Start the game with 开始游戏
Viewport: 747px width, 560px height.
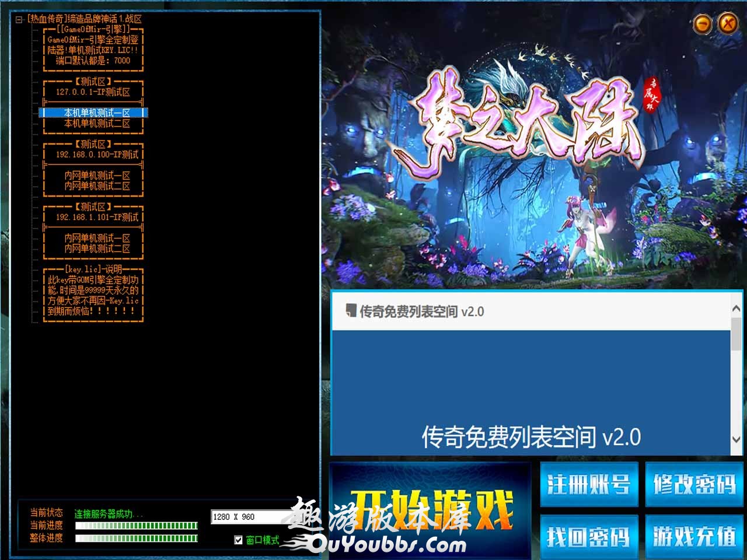[x=430, y=509]
